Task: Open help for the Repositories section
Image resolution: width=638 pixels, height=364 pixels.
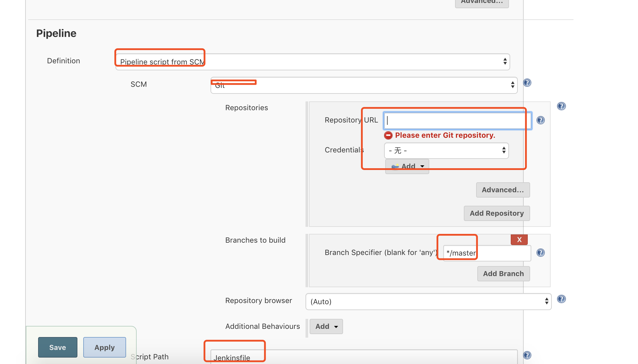Action: 561,106
